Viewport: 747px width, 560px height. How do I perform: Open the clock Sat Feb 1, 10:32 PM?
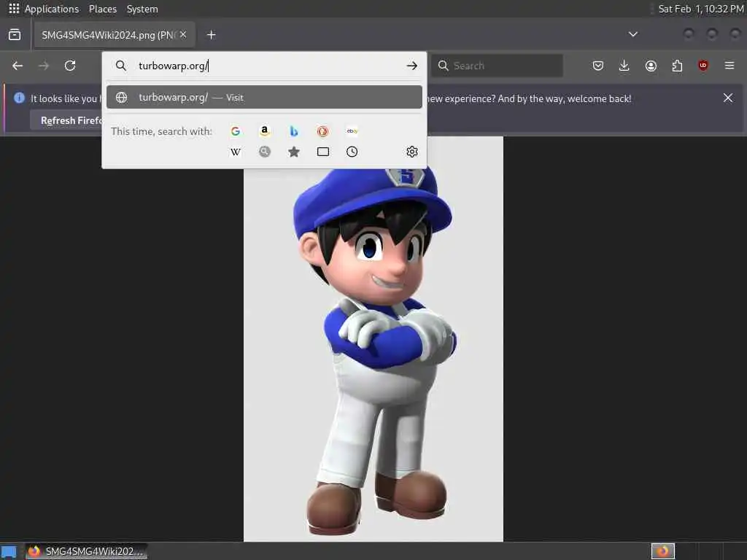pyautogui.click(x=700, y=9)
